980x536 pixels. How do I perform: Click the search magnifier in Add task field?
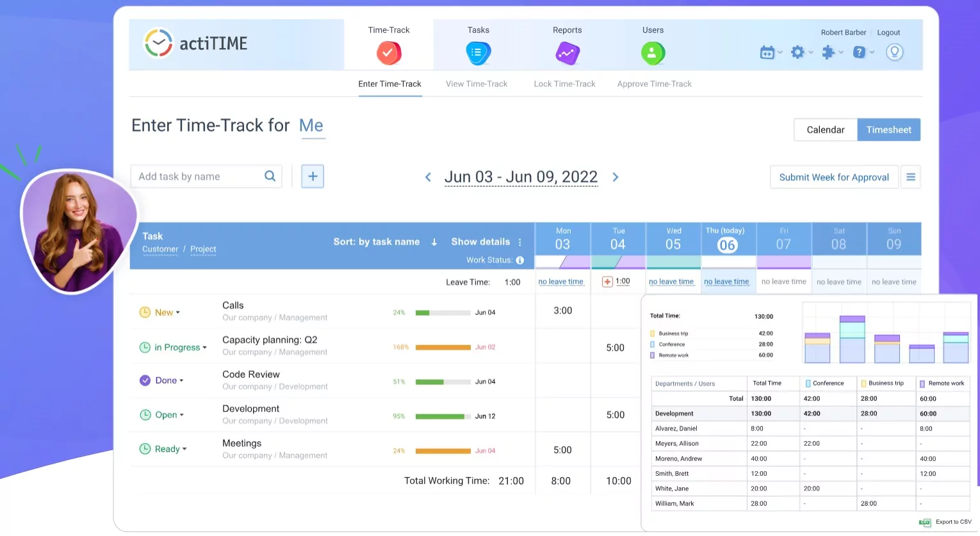coord(270,176)
